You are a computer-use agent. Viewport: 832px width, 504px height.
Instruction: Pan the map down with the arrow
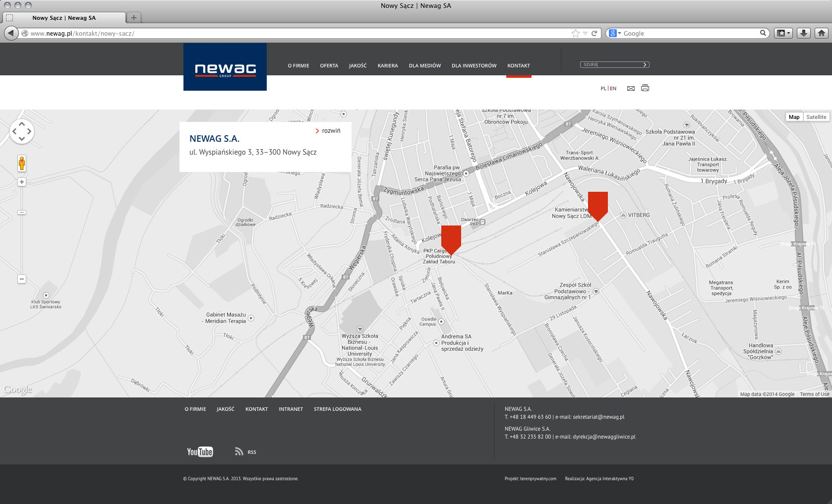click(x=22, y=139)
